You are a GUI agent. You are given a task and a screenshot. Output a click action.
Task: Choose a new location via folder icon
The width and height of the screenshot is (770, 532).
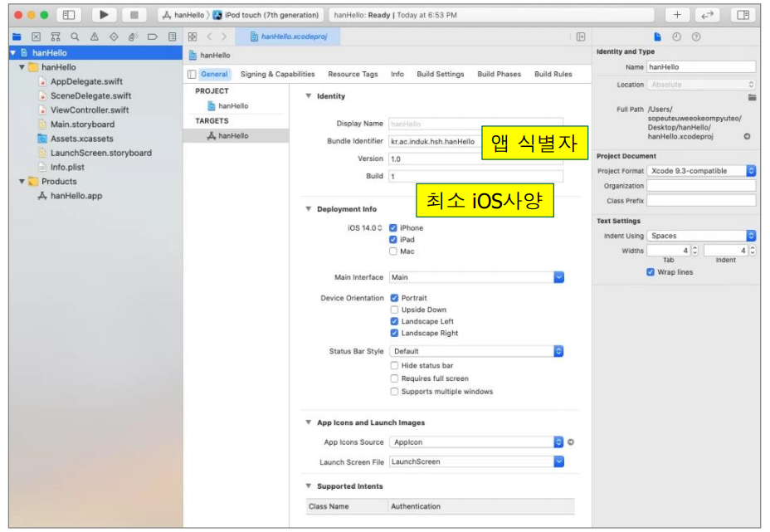(x=752, y=97)
